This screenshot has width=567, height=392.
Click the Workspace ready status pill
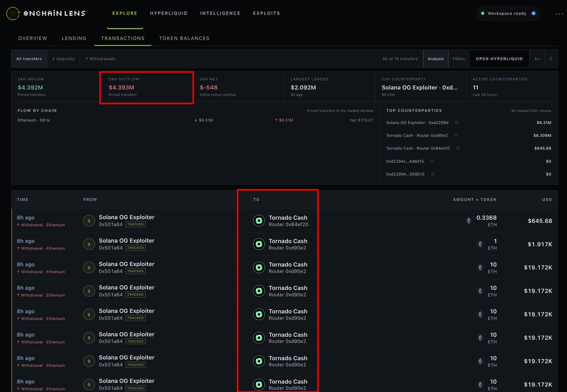(508, 13)
